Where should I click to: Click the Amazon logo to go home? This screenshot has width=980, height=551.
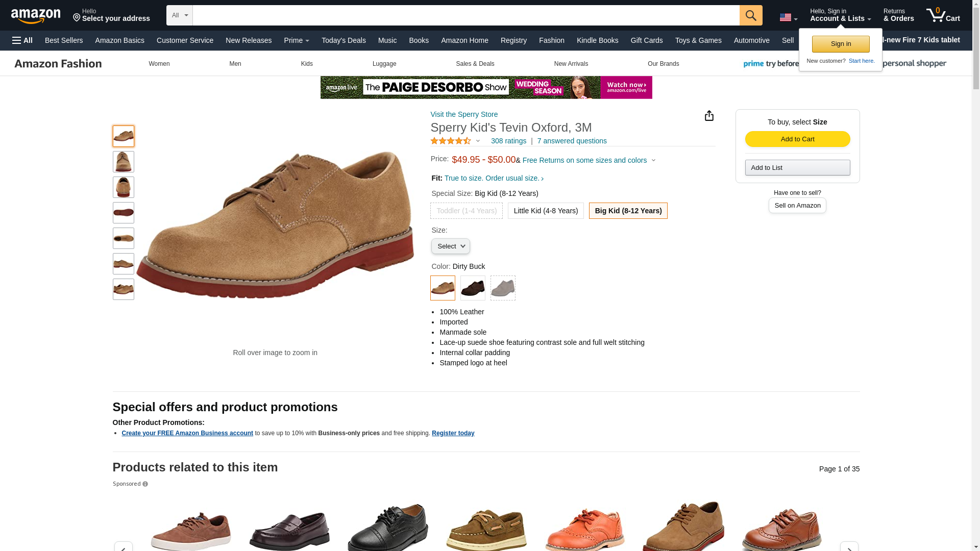pyautogui.click(x=36, y=16)
